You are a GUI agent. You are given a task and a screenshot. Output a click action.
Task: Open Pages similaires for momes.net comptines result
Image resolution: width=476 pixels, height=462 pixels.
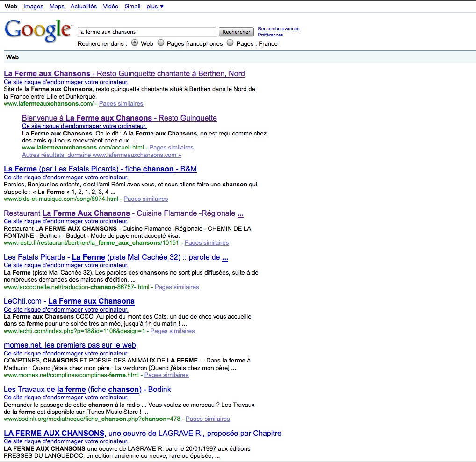click(x=166, y=375)
